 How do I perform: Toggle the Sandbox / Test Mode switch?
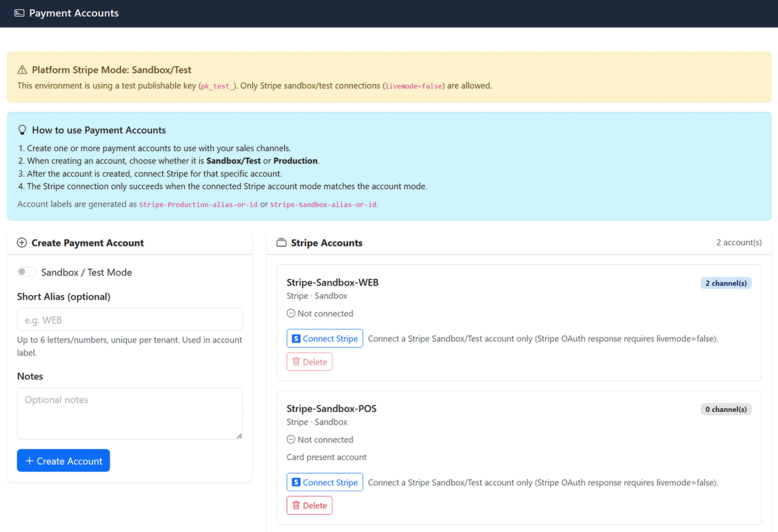(x=26, y=272)
